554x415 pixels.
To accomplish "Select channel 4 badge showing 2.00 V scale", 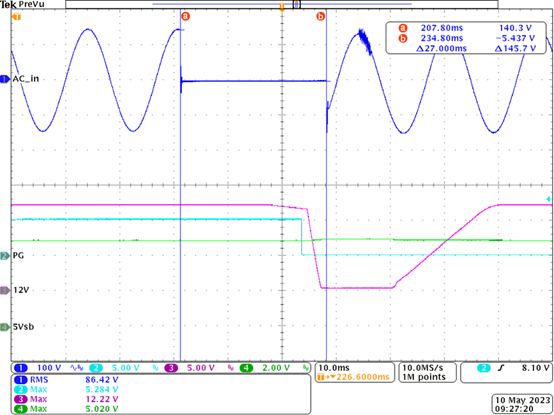I will (x=246, y=368).
